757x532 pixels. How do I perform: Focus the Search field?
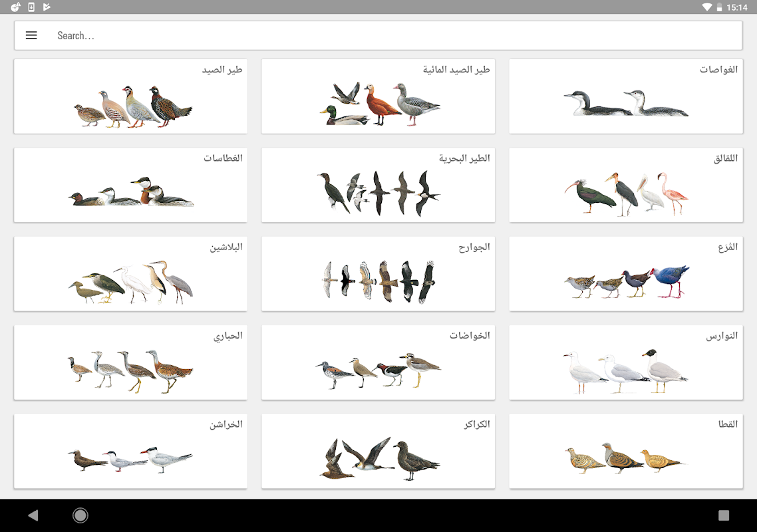378,36
